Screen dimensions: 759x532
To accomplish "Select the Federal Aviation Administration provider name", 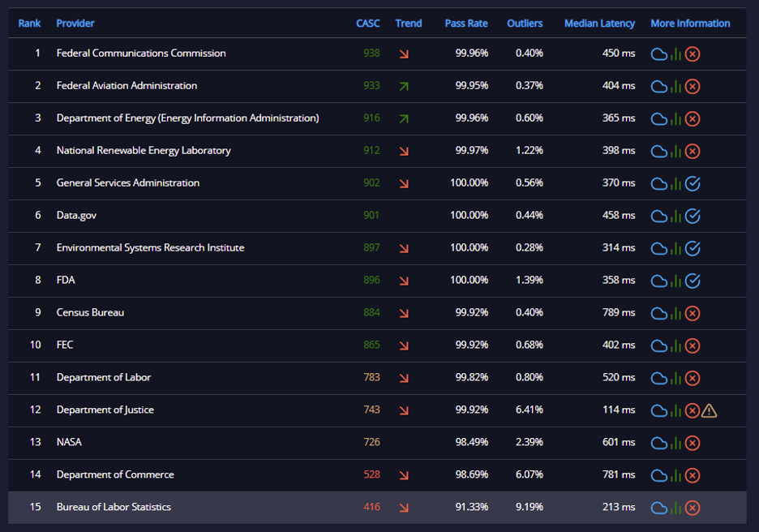I will click(126, 86).
